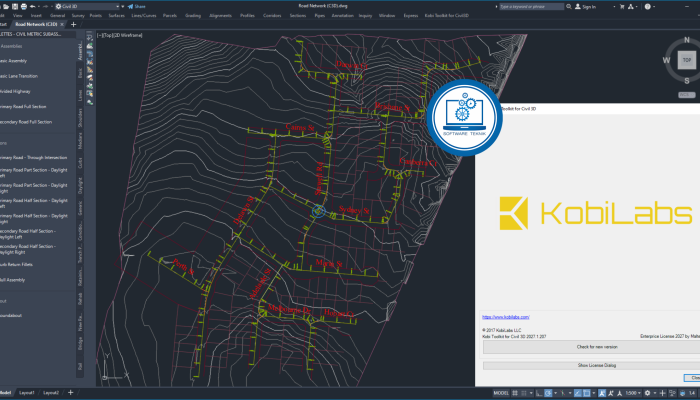Open the Help question mark icon
Image resolution: width=700 pixels, height=400 pixels.
click(647, 6)
